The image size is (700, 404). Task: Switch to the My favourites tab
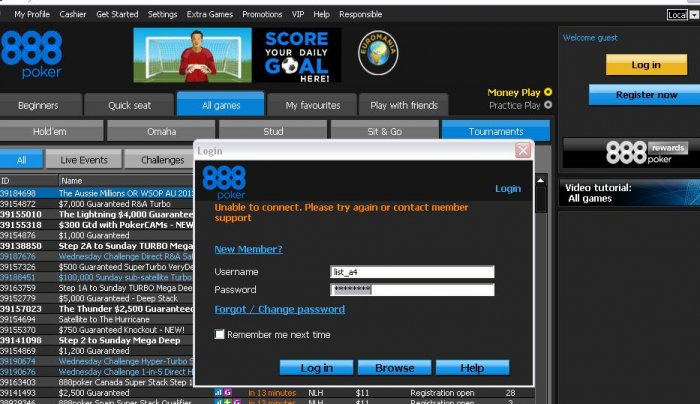(x=312, y=105)
